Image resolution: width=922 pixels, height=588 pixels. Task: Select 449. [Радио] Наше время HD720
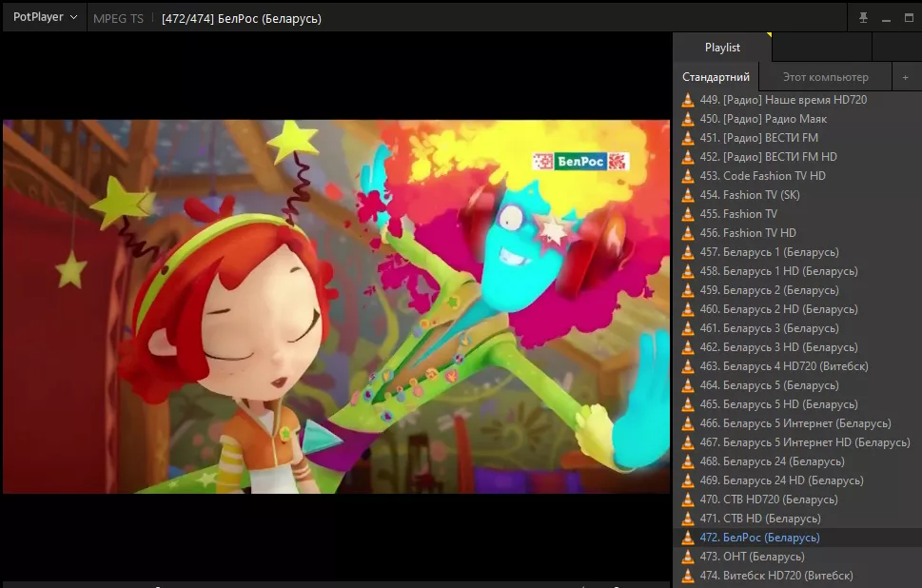click(x=797, y=100)
